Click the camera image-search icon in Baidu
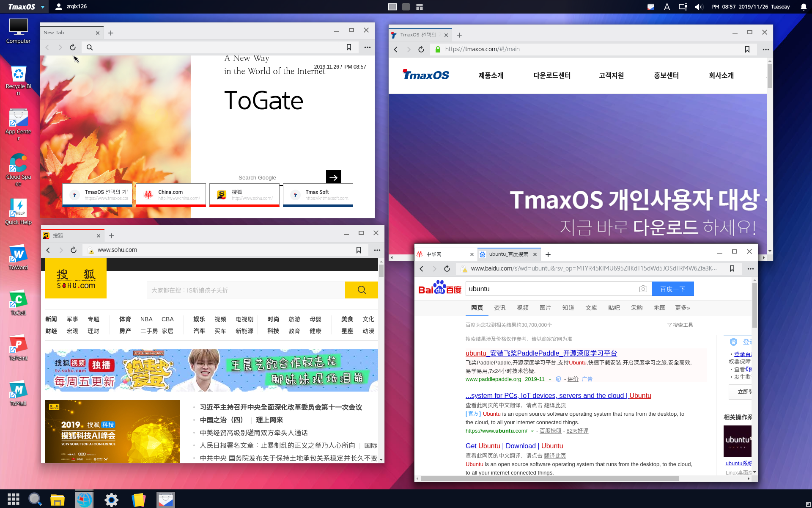 click(x=643, y=289)
